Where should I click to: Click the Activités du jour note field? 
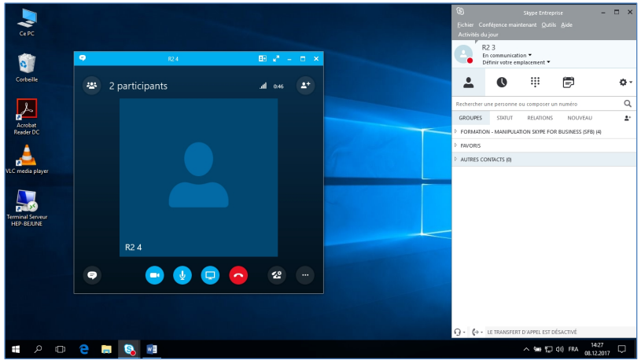click(478, 35)
